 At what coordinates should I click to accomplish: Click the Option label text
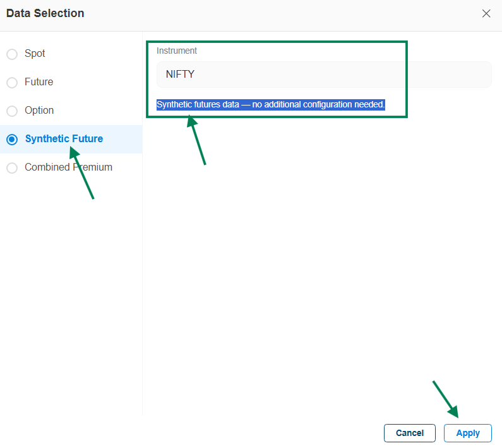pyautogui.click(x=39, y=111)
